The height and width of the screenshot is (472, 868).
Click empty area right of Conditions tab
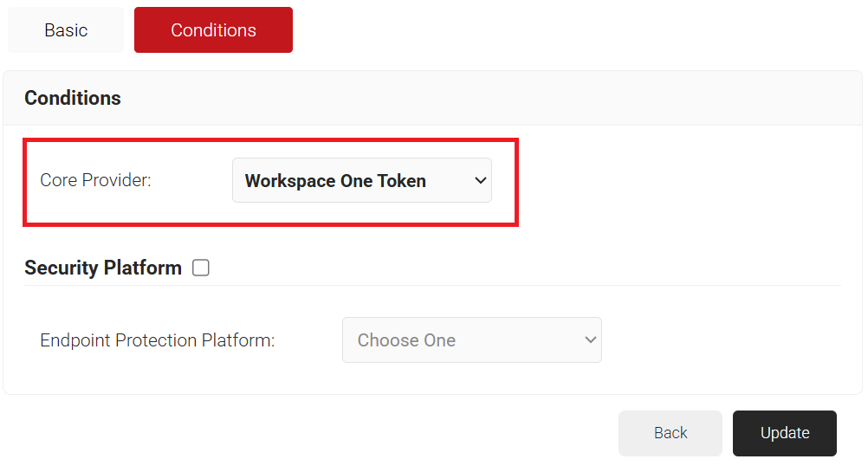tap(572, 30)
